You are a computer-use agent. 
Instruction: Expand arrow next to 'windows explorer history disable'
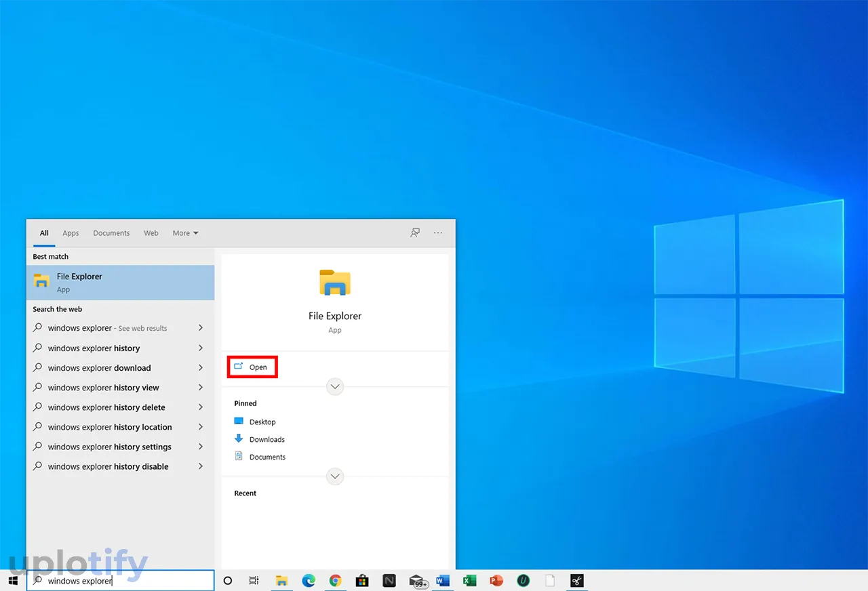tap(201, 466)
